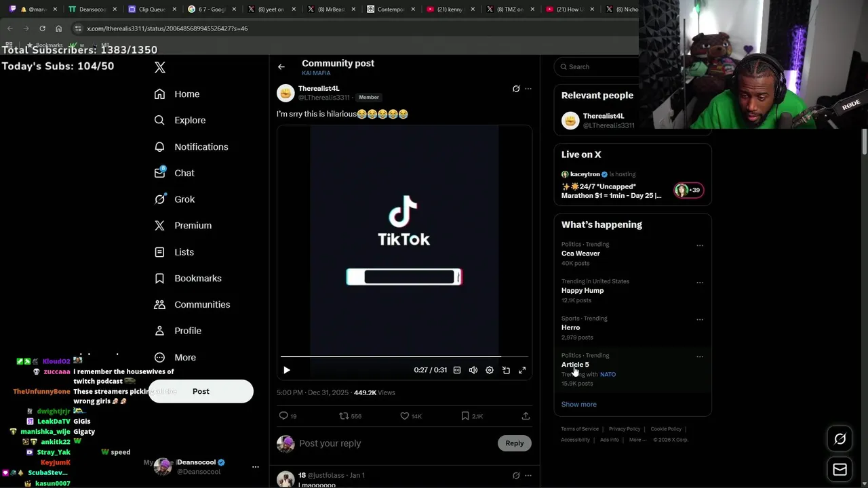Go to Home in sidebar
The image size is (868, 488).
(177, 94)
